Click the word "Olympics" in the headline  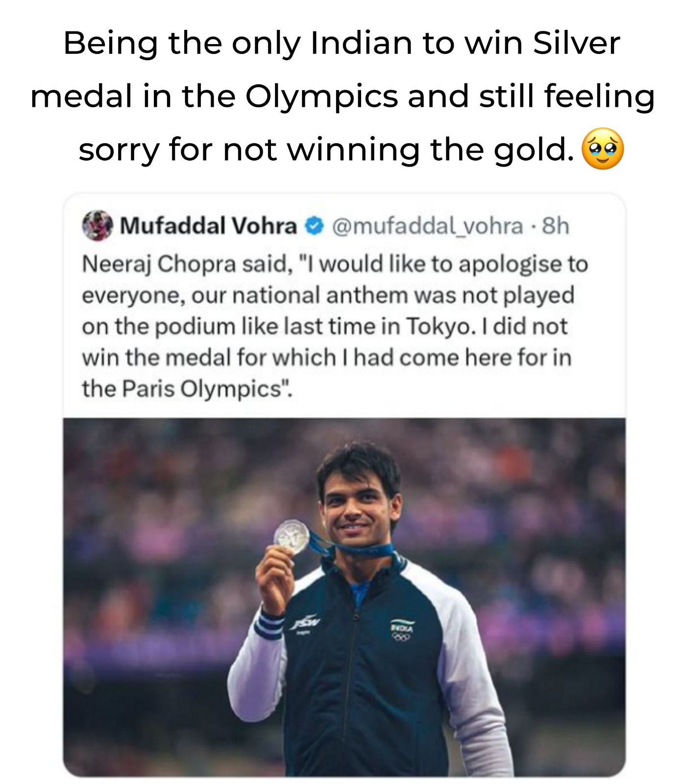pyautogui.click(x=321, y=97)
